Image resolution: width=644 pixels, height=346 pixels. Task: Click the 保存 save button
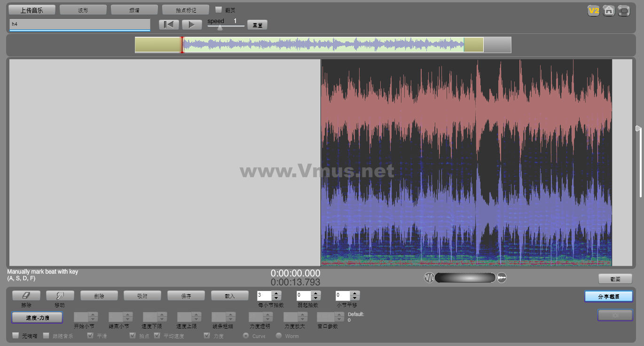(186, 296)
